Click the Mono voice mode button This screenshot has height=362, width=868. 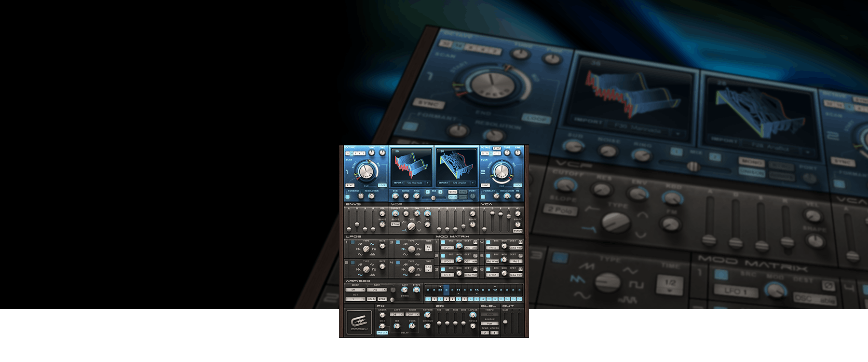pos(453,192)
